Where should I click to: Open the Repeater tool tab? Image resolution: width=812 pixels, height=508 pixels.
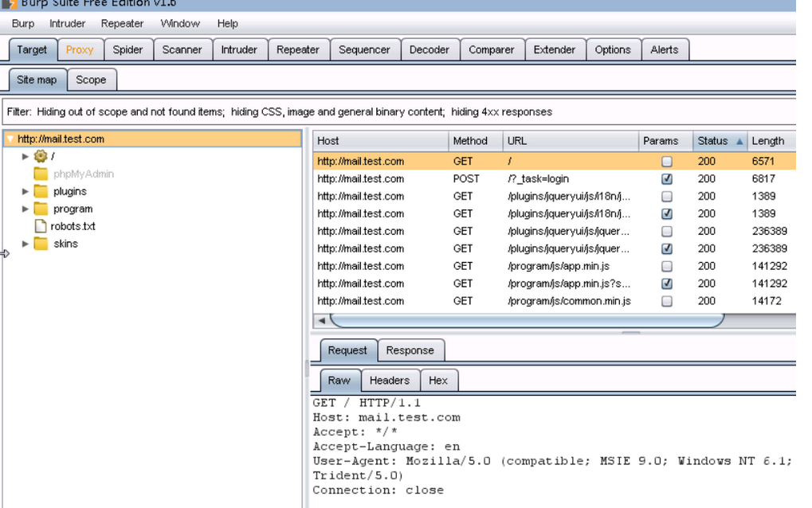pos(298,49)
